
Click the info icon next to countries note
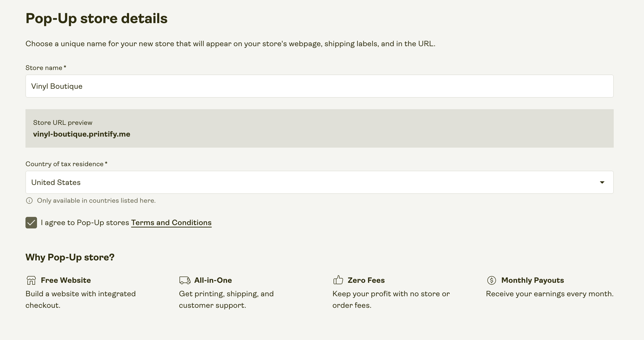pyautogui.click(x=29, y=200)
